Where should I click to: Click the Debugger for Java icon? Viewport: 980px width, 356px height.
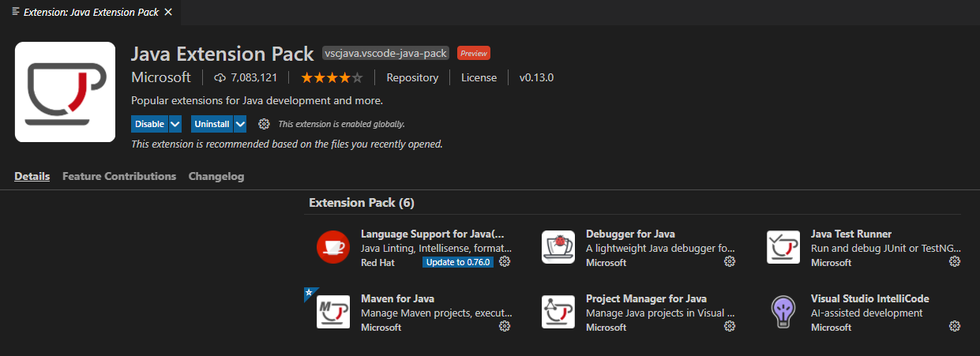click(x=558, y=247)
